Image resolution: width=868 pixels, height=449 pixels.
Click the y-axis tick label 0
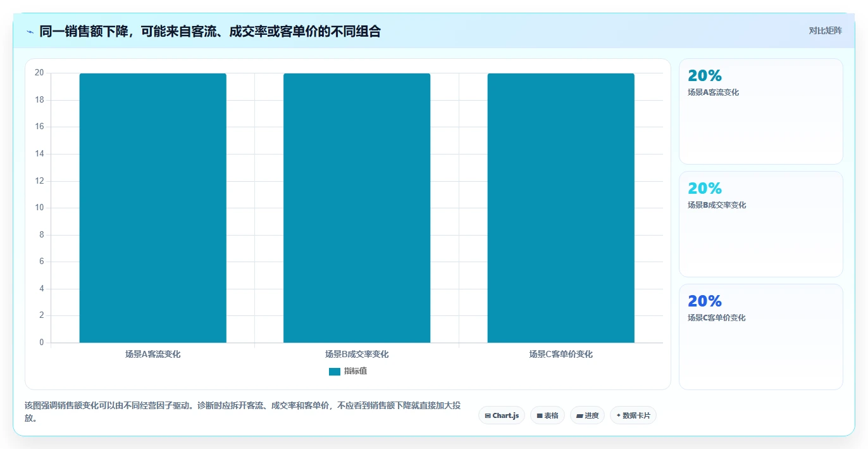(42, 343)
